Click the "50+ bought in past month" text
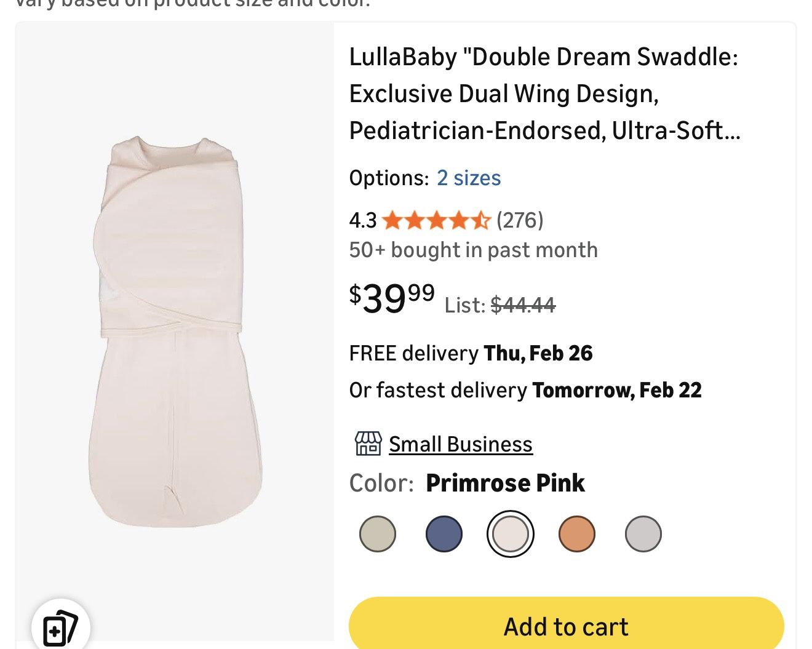 click(473, 250)
